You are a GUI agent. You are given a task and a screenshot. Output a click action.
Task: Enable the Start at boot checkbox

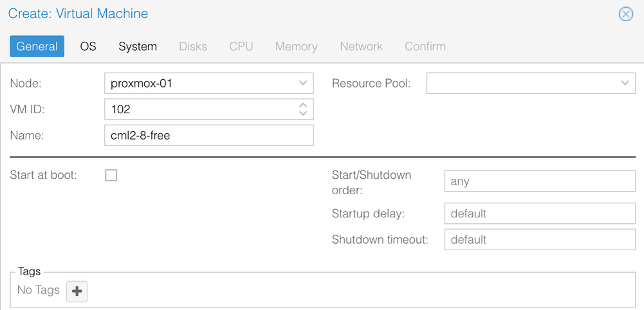(x=111, y=175)
